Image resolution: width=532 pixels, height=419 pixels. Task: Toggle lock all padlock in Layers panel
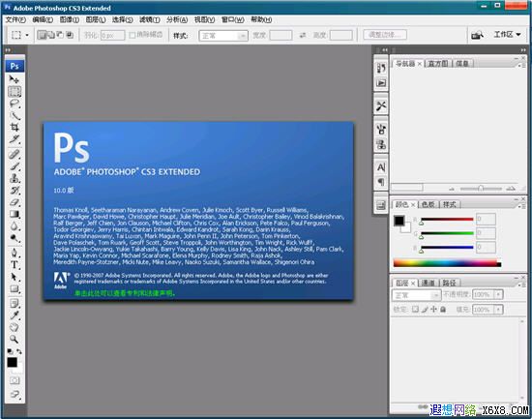(443, 310)
